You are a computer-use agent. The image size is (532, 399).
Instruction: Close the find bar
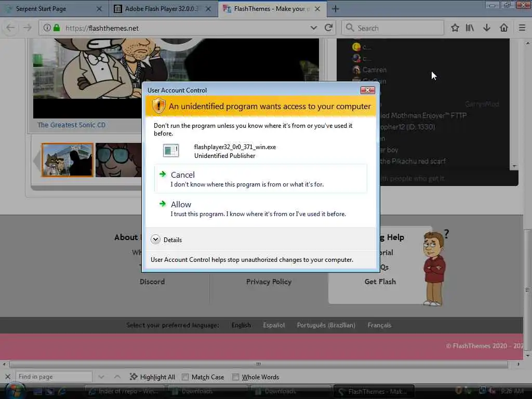[x=8, y=377]
